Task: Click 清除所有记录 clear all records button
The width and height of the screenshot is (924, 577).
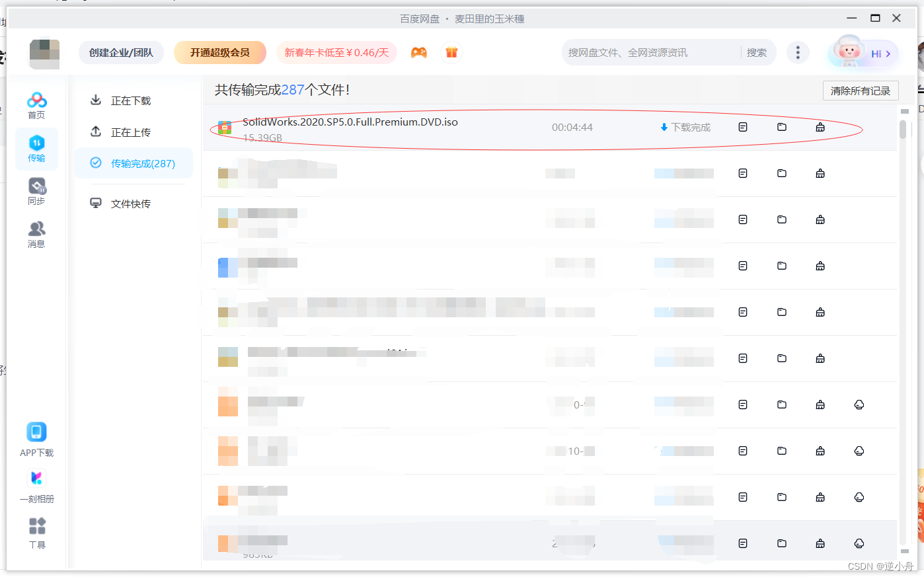Action: [861, 91]
